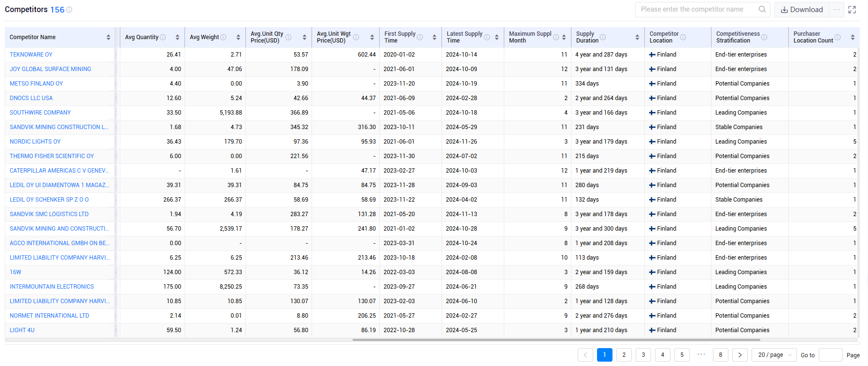The height and width of the screenshot is (366, 868).
Task: Show Avg Weight info tooltip icon
Action: tap(223, 37)
